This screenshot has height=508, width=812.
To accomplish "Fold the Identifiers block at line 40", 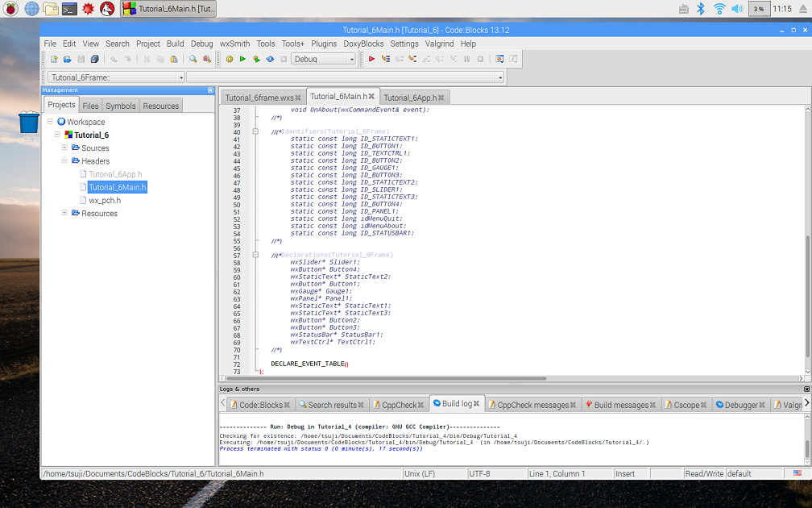I will coord(255,131).
